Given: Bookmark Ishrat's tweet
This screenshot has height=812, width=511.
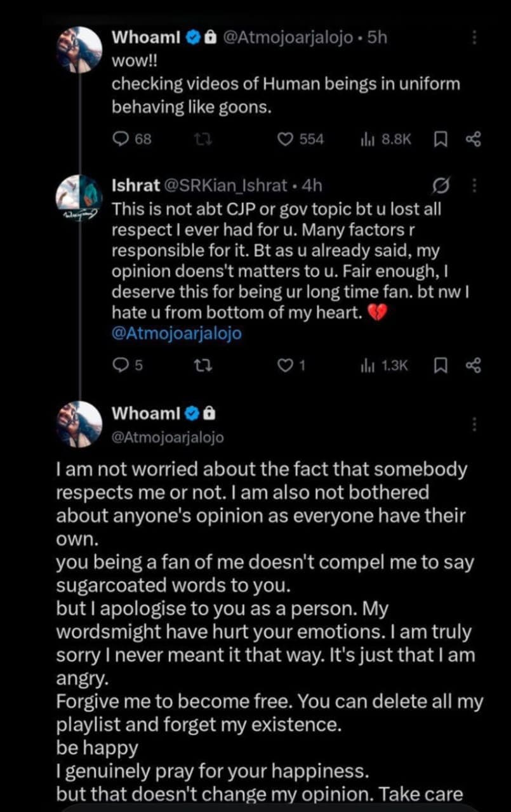Looking at the screenshot, I should pos(439,365).
